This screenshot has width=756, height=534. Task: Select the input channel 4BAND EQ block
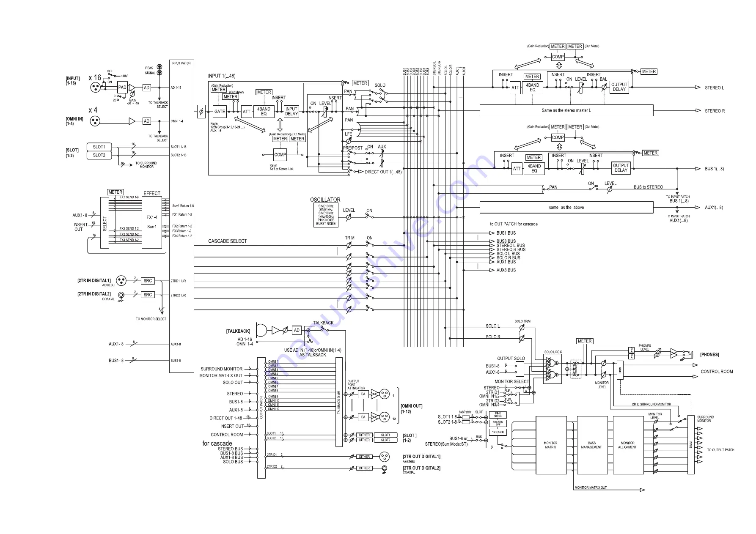pyautogui.click(x=264, y=111)
